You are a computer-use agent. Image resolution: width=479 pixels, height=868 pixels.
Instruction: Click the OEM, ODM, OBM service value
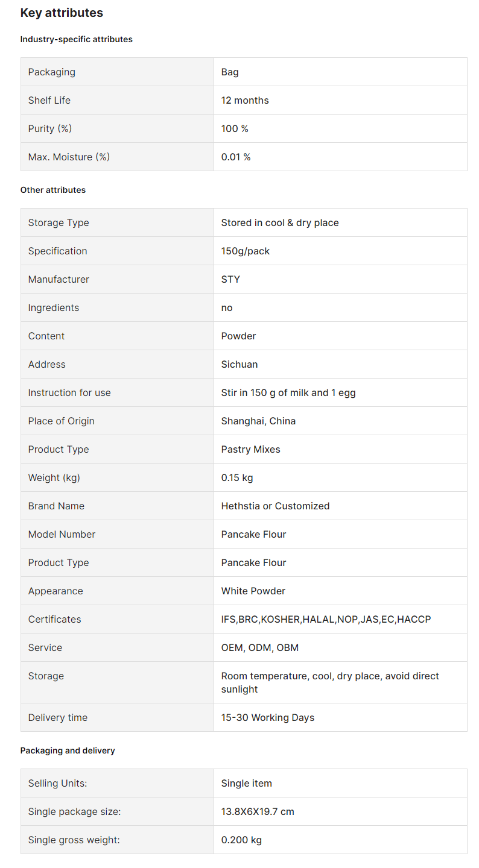point(260,647)
